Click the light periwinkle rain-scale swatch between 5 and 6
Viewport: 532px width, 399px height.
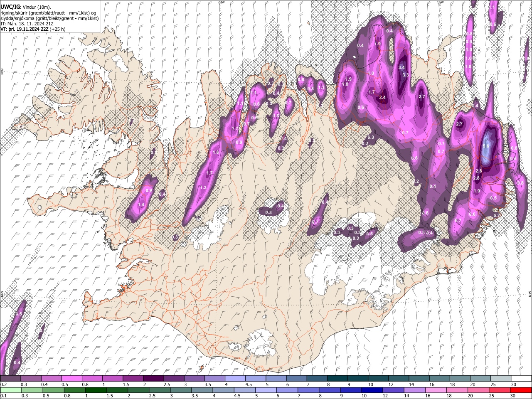(x=266, y=390)
